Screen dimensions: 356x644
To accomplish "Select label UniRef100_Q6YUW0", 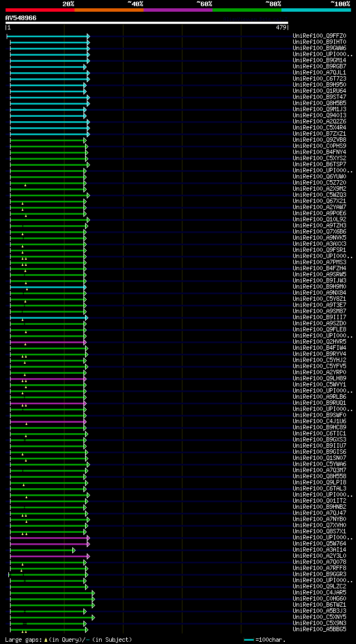I will tap(319, 177).
